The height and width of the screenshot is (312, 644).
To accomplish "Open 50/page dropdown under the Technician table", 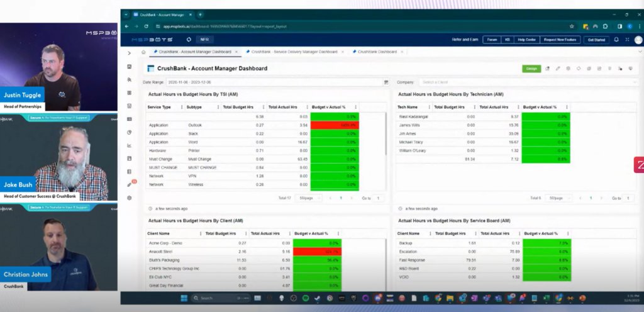I will (558, 198).
